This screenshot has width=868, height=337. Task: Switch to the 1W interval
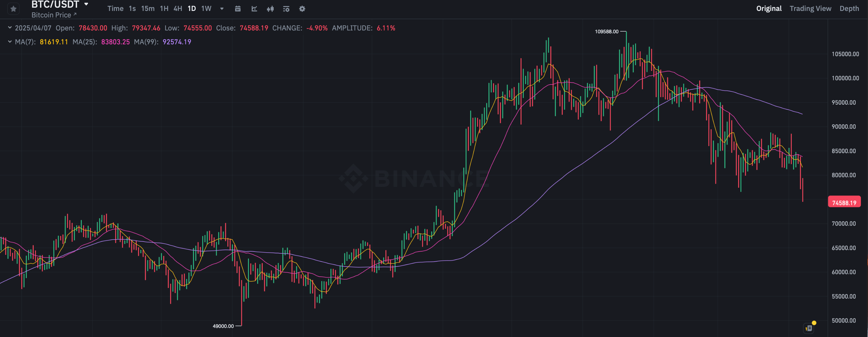(206, 9)
